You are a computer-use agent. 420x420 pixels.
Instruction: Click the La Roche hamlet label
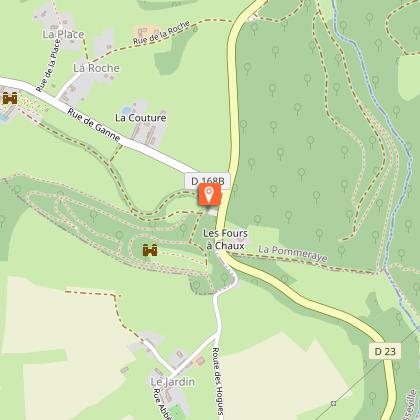click(x=96, y=68)
